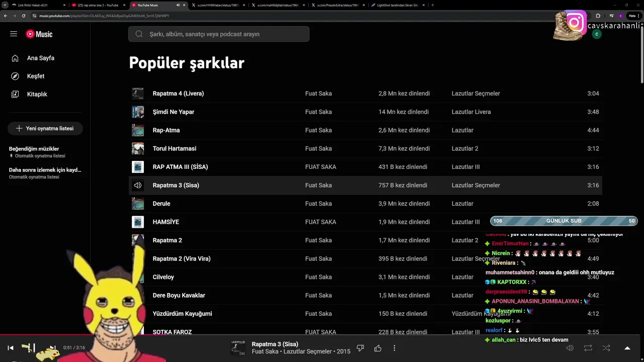This screenshot has width=644, height=362.
Task: Play Şimdi Ne Yapar thumbnail
Action: point(138,112)
